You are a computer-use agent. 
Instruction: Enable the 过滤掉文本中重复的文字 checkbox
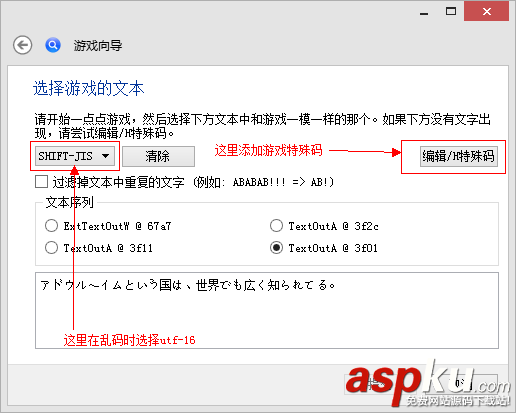point(41,182)
